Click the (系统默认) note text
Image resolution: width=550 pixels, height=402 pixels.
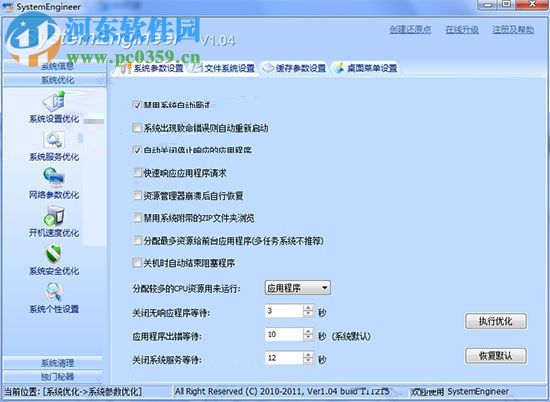click(x=351, y=336)
